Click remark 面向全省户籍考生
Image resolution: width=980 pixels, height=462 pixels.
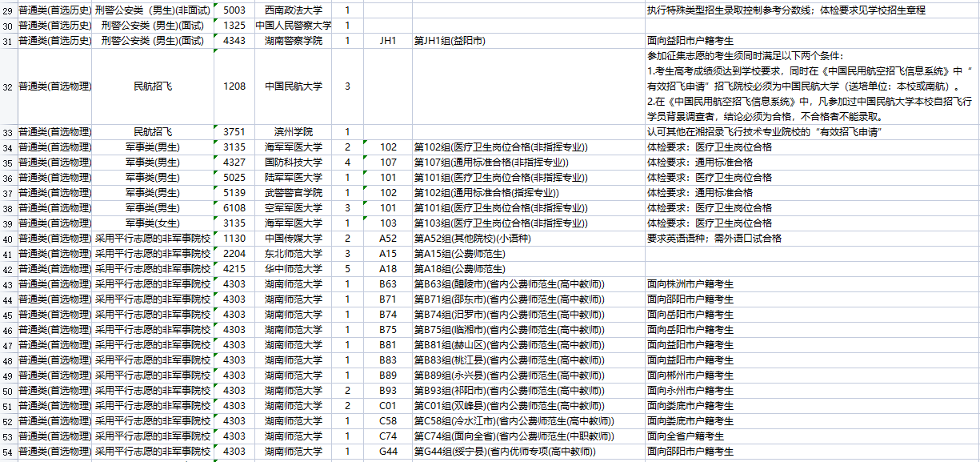point(812,436)
